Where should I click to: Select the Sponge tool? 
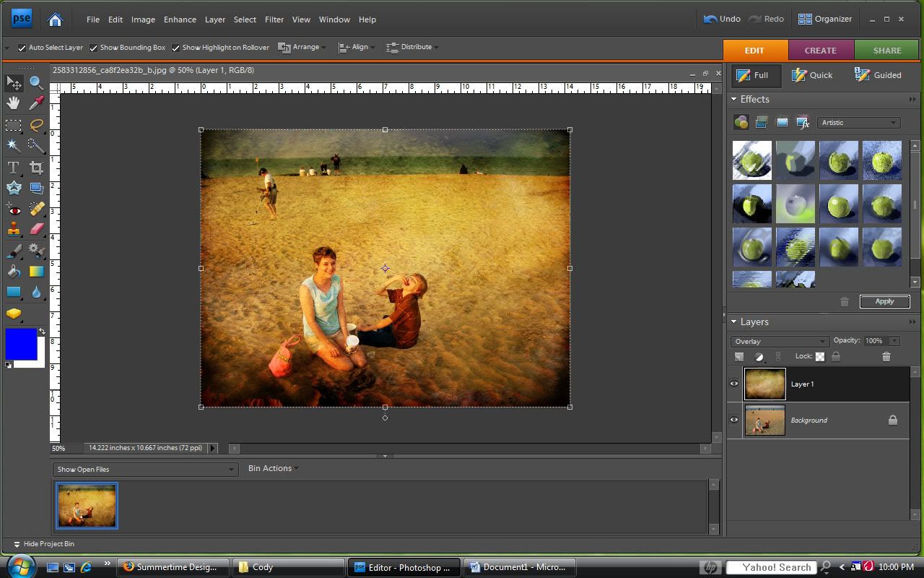(14, 314)
